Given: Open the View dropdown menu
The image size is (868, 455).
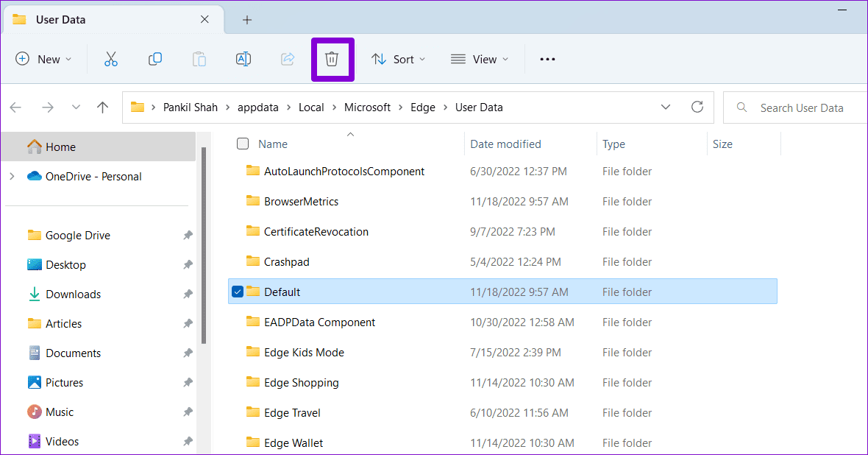Looking at the screenshot, I should pyautogui.click(x=480, y=59).
